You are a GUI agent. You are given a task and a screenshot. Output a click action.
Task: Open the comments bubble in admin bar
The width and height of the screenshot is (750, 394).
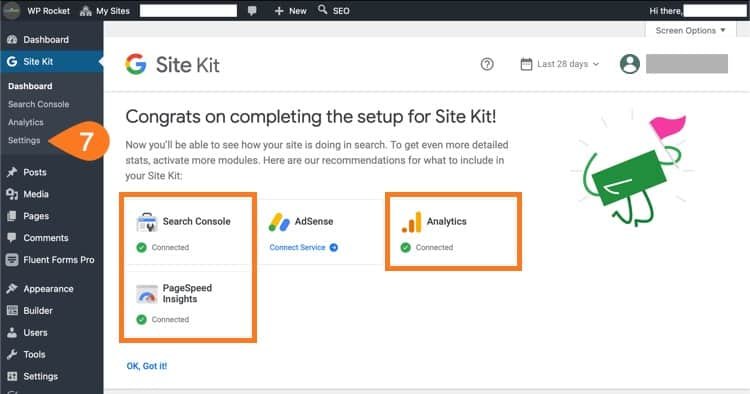pos(252,11)
